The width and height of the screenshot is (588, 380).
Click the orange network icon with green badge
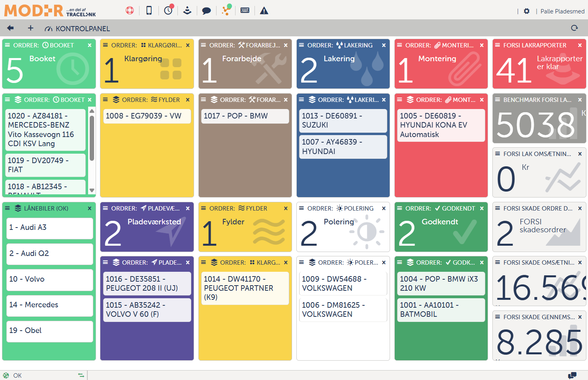(x=226, y=10)
